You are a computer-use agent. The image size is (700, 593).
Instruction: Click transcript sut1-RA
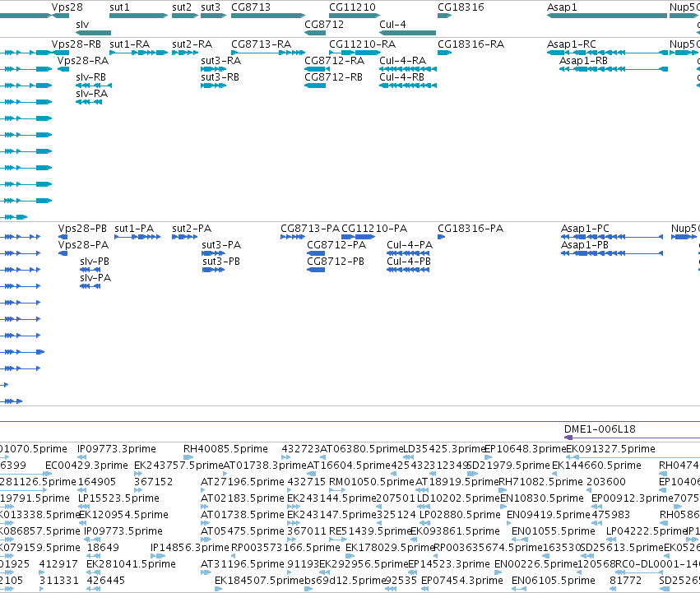click(x=129, y=44)
